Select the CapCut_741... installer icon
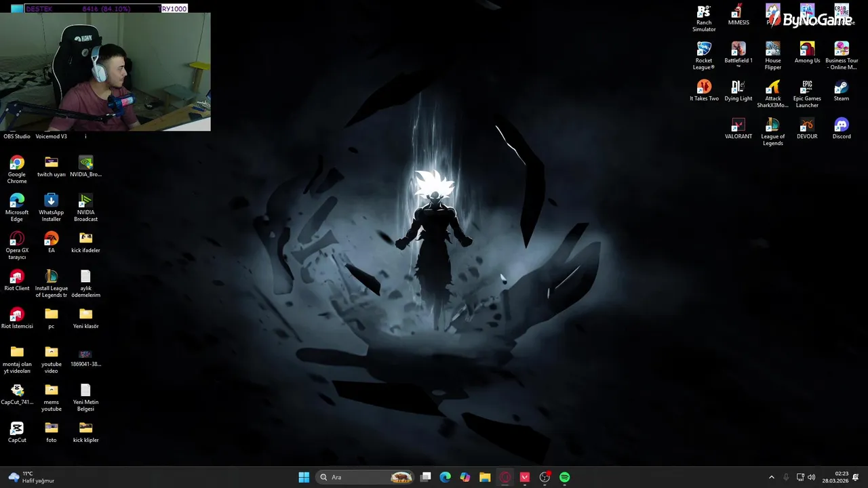The width and height of the screenshot is (868, 488). click(x=17, y=393)
